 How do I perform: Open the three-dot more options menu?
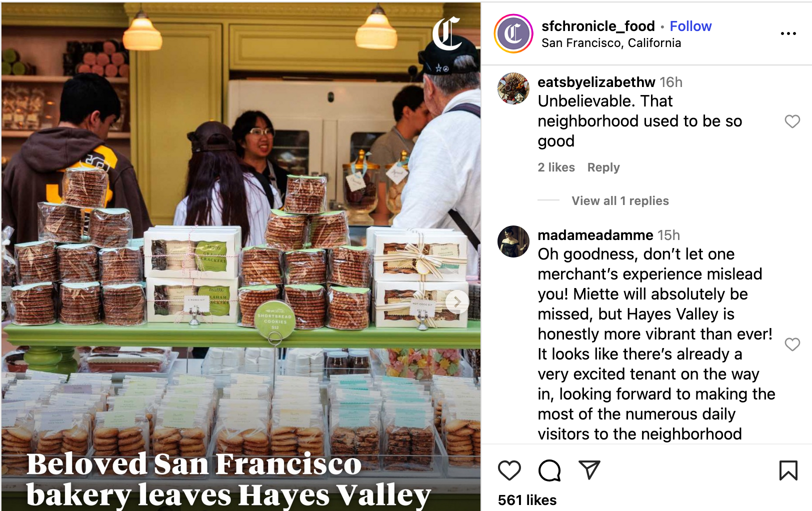point(788,33)
